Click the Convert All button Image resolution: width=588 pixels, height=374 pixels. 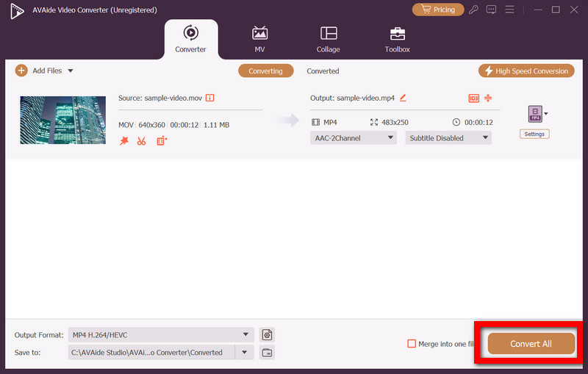point(531,344)
